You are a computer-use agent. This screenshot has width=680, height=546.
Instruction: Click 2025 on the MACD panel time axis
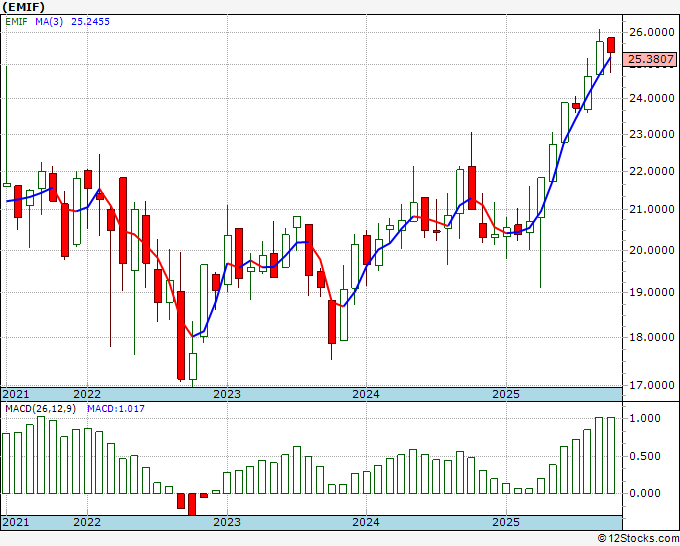(x=506, y=522)
